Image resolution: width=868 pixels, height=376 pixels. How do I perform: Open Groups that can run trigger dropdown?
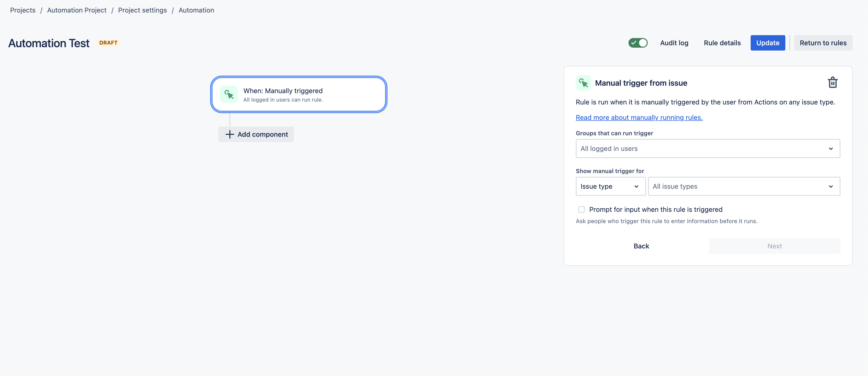coord(707,149)
